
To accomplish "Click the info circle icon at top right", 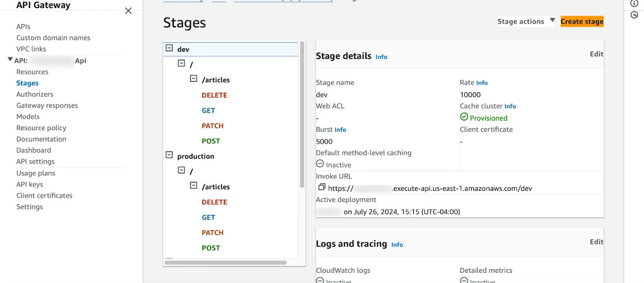I will (634, 3).
